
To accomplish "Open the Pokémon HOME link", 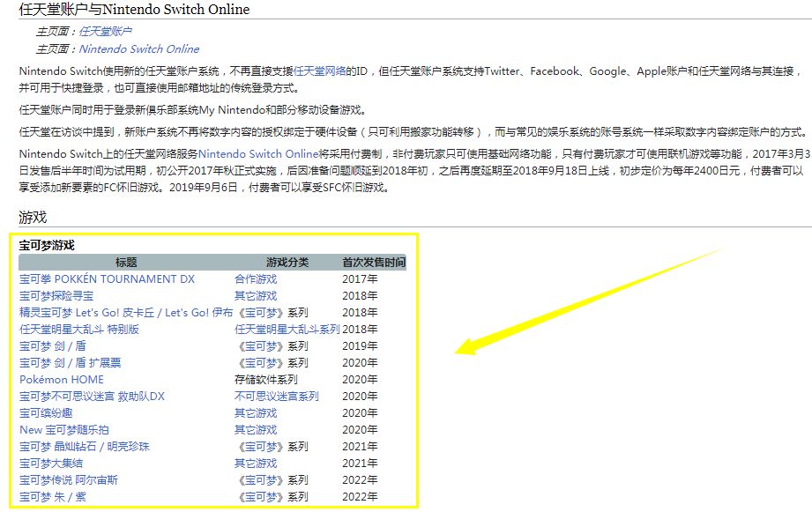I will coord(62,380).
